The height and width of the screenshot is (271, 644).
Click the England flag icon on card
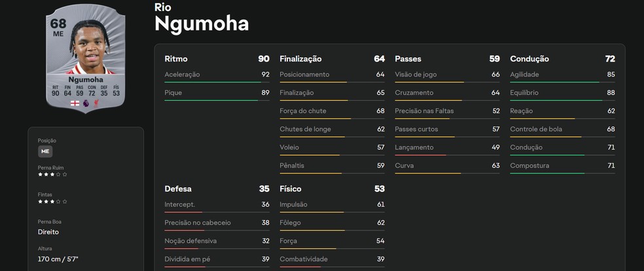point(76,103)
